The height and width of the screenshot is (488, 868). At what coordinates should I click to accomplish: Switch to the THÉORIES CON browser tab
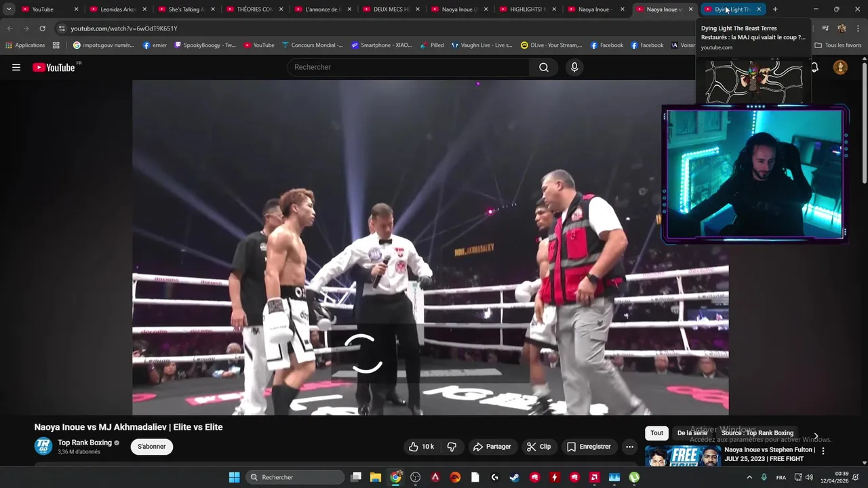(x=254, y=9)
